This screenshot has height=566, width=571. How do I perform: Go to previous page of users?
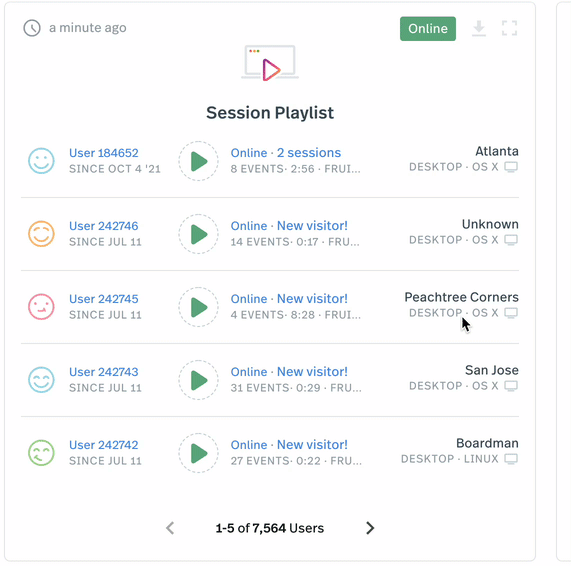170,528
